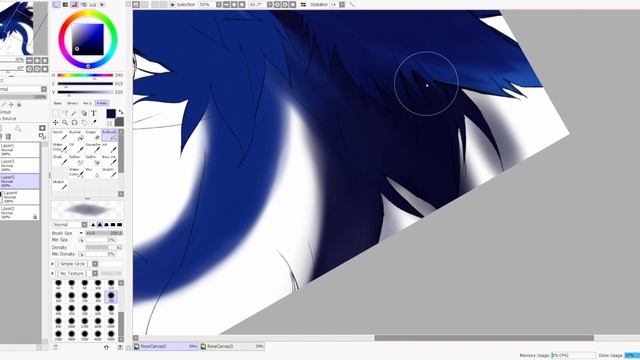Click the flip view horizontally button

point(303,4)
